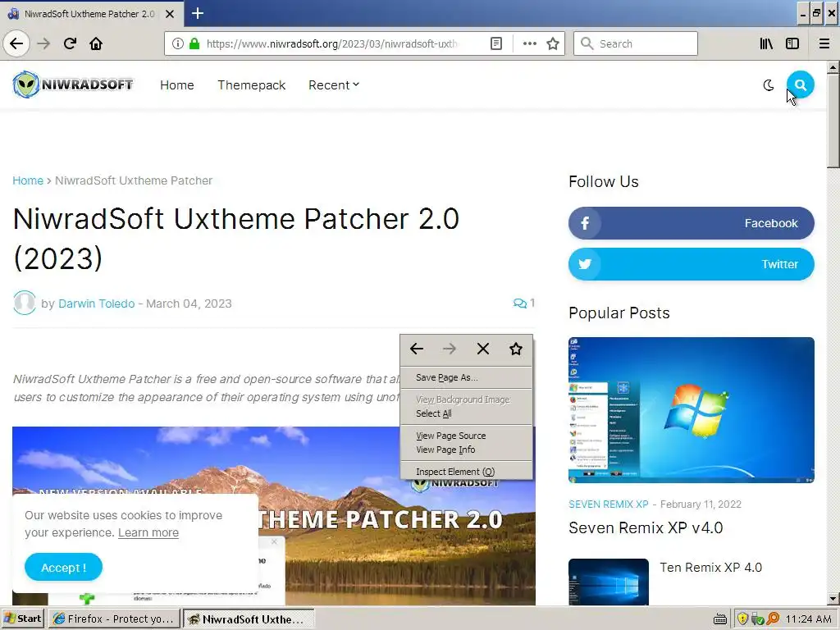Image resolution: width=840 pixels, height=630 pixels.
Task: Choose View Page Info menu entry
Action: pyautogui.click(x=466, y=450)
